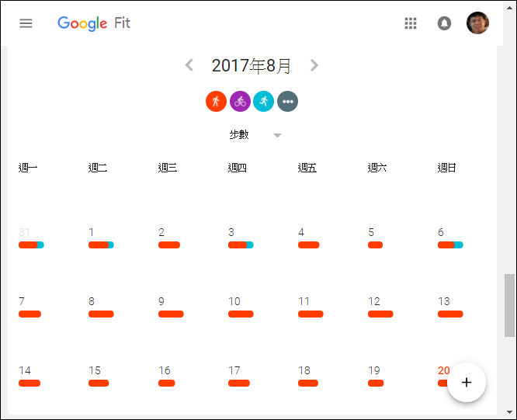Open the notifications bell
The image size is (517, 420).
[444, 23]
